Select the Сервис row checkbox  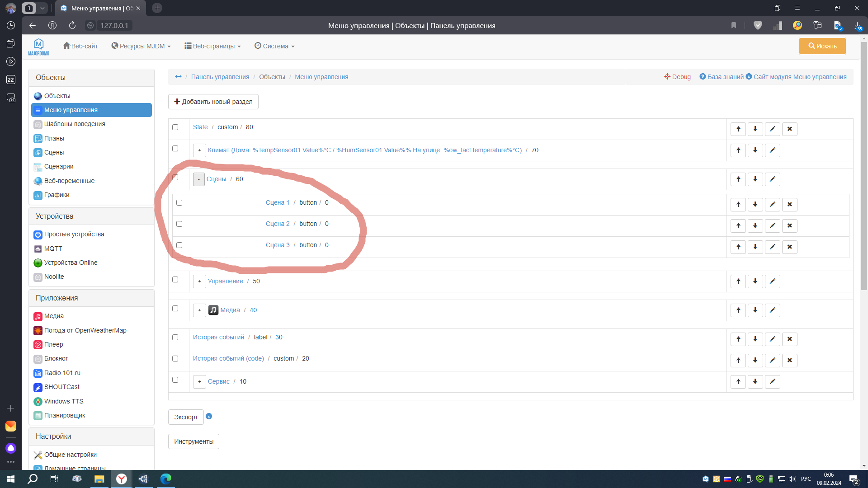[175, 380]
